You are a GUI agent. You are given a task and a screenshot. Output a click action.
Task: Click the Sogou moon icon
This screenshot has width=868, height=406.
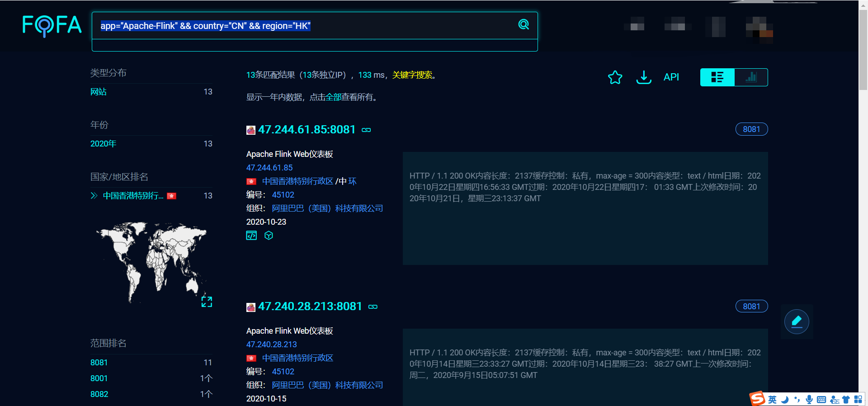tap(785, 400)
